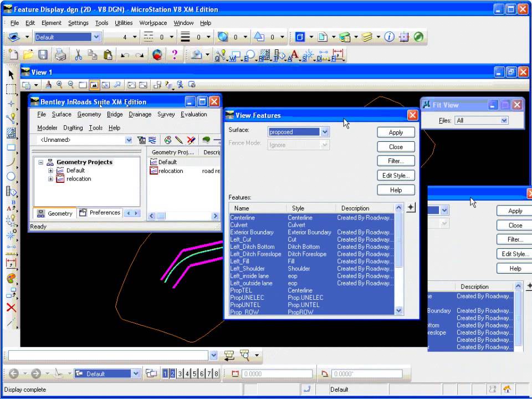Open the Default model dropdown at bottom
The height and width of the screenshot is (399, 532).
[x=136, y=374]
